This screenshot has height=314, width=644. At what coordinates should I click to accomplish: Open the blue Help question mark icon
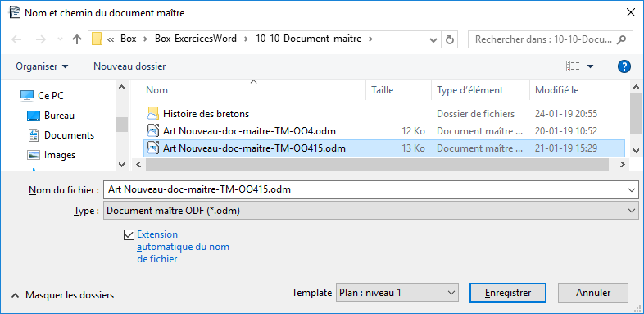click(x=624, y=66)
